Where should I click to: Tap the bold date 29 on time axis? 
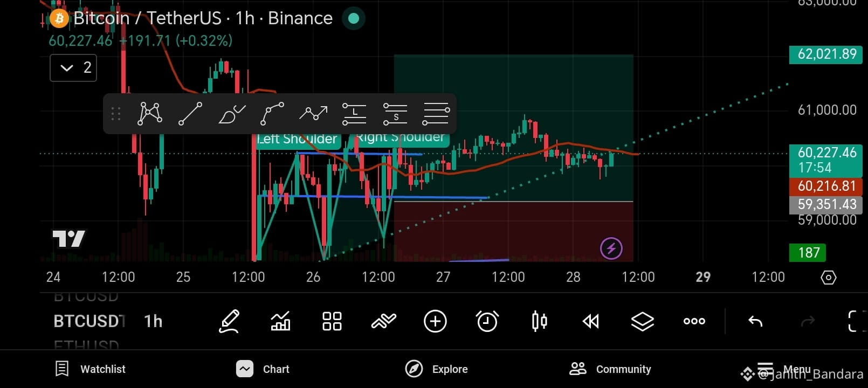pyautogui.click(x=703, y=278)
